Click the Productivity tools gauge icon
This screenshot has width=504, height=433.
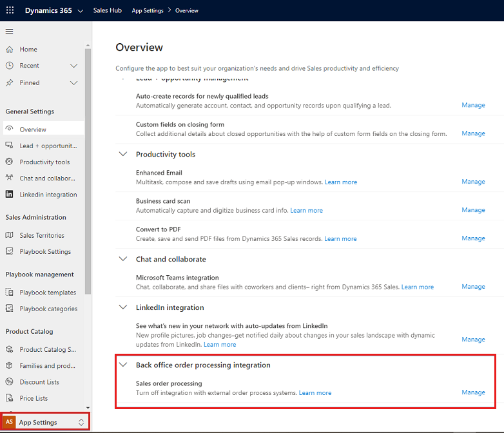coord(9,161)
